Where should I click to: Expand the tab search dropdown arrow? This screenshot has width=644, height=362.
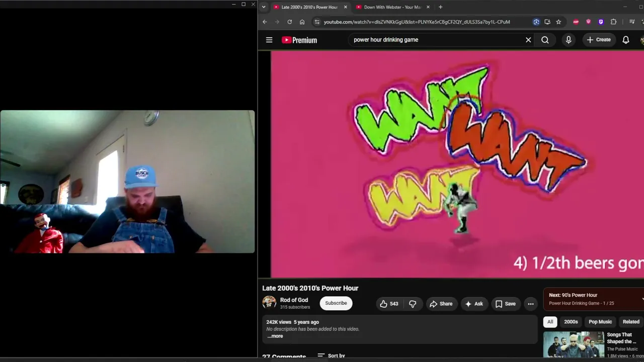[x=263, y=7]
